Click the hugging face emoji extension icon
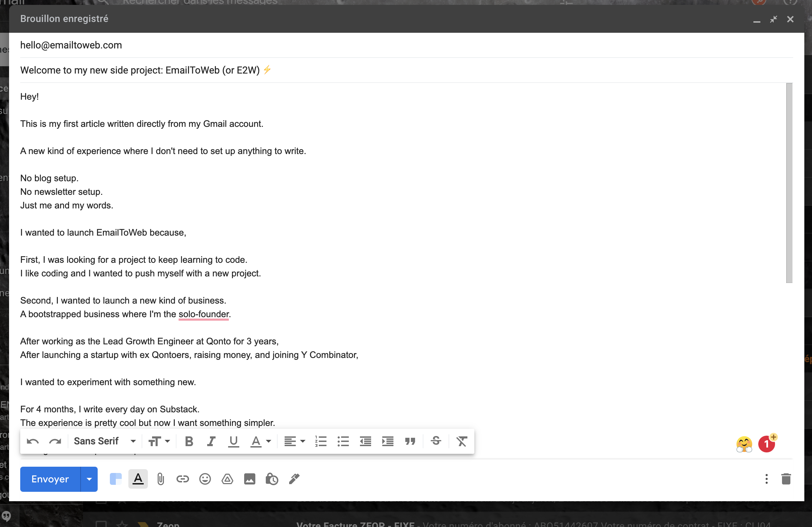Image resolution: width=812 pixels, height=527 pixels. [x=744, y=444]
